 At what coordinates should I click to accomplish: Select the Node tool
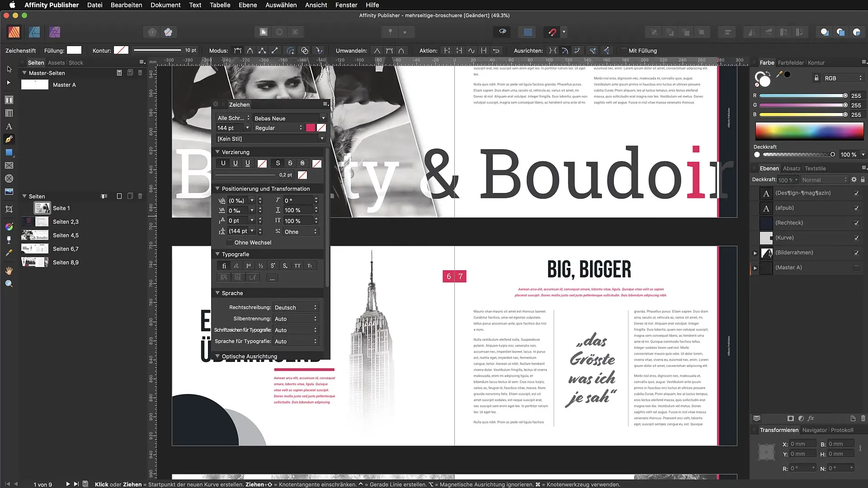(x=9, y=83)
